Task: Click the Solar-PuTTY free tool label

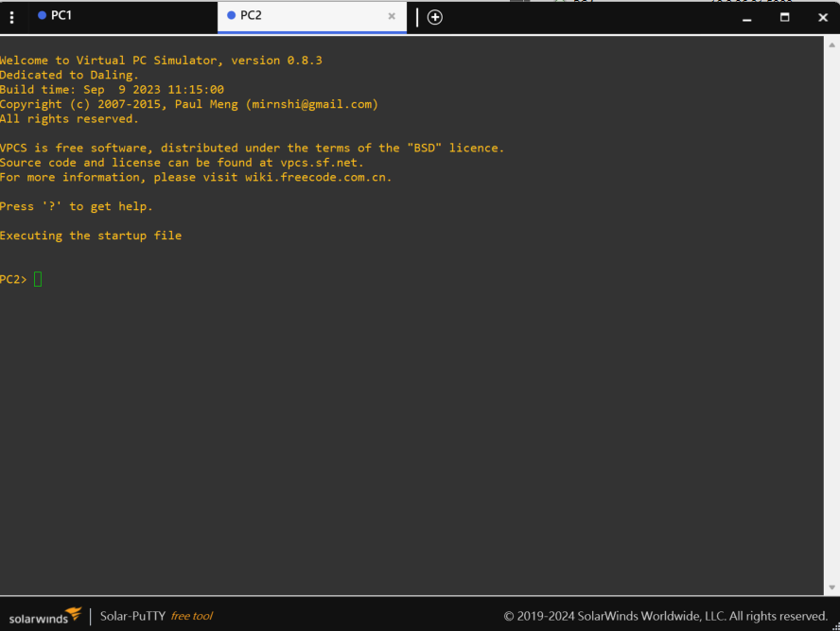Action: click(x=156, y=616)
